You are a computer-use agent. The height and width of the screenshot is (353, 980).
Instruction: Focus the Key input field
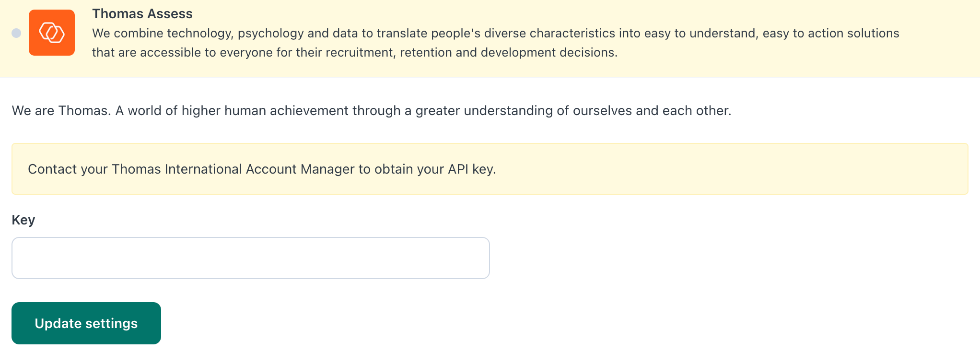[x=251, y=258]
